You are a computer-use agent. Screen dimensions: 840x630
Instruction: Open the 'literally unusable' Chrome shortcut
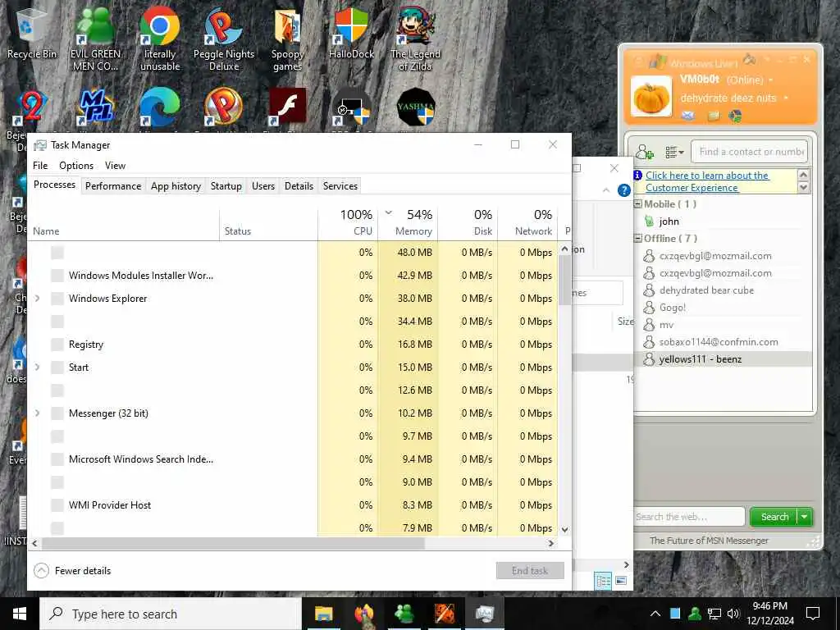click(x=160, y=40)
